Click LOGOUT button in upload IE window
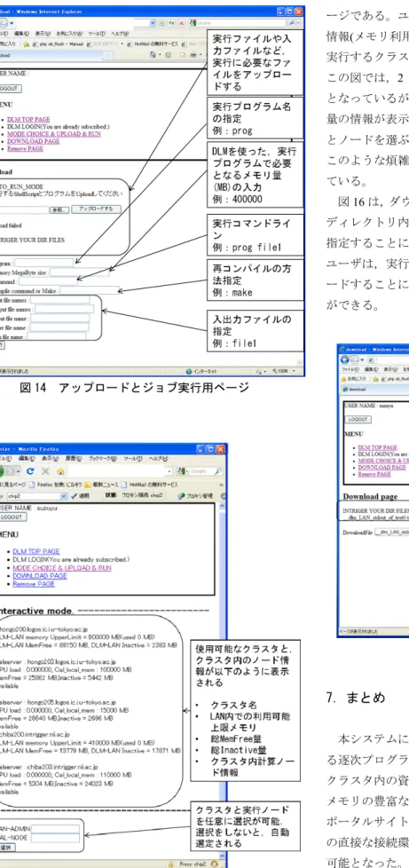Image resolution: width=409 pixels, height=868 pixels. click(x=10, y=89)
